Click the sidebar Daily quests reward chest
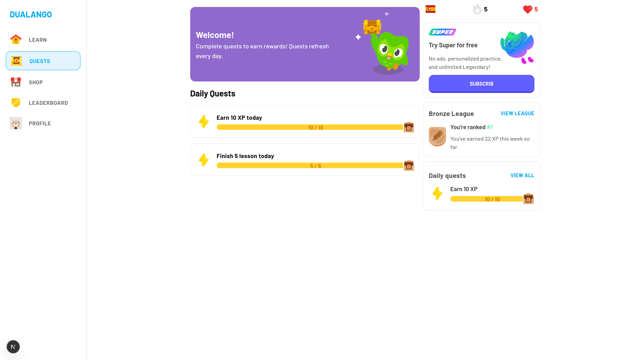 528,198
